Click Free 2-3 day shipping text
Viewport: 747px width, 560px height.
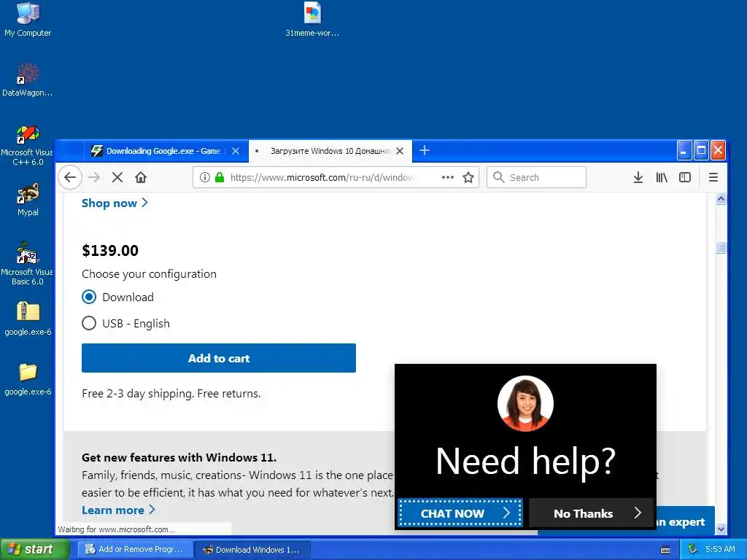171,394
